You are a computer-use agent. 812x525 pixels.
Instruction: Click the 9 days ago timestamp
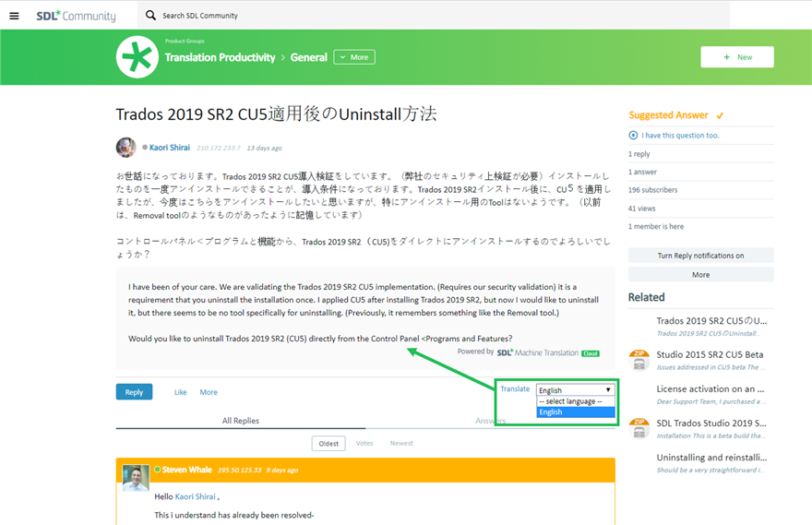(282, 471)
